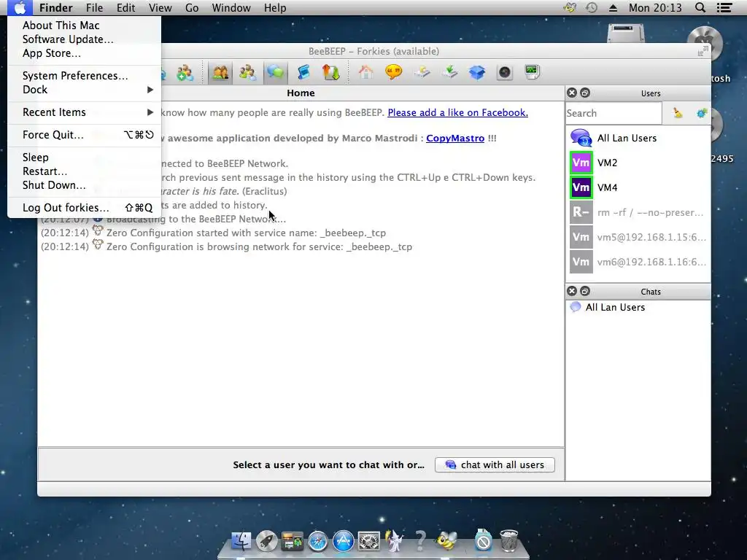Image resolution: width=747 pixels, height=560 pixels.
Task: Open the Please add a like on Facebook link
Action: click(457, 113)
